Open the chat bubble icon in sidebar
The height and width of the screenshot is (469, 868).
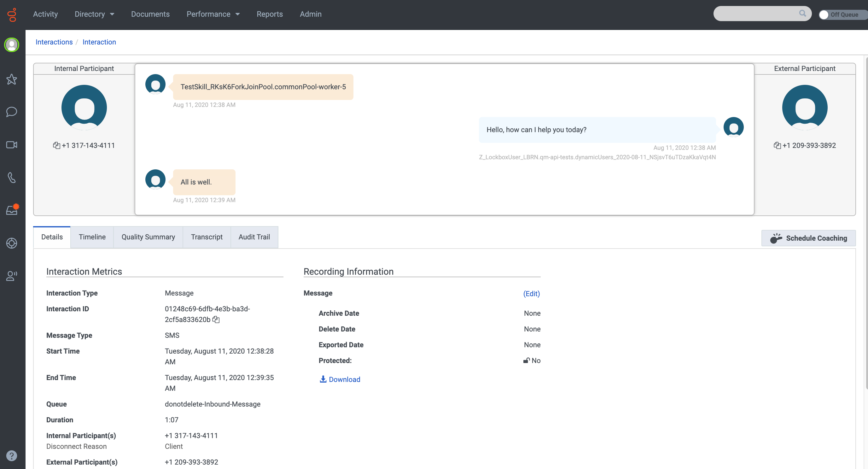12,112
